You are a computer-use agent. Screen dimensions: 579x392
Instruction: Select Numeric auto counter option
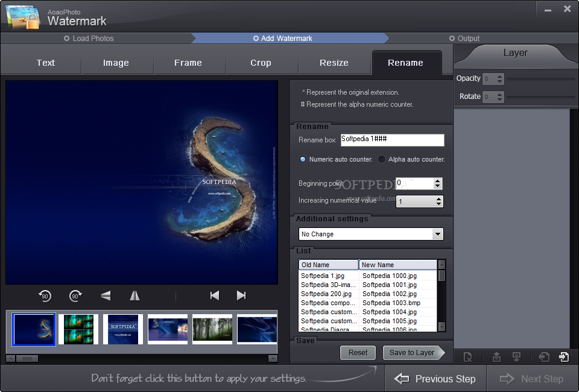click(302, 159)
